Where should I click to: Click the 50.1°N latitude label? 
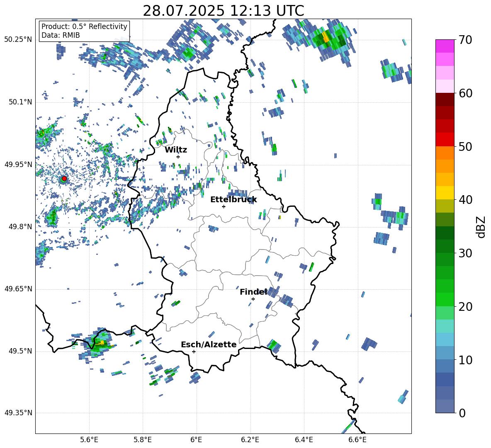coord(20,102)
